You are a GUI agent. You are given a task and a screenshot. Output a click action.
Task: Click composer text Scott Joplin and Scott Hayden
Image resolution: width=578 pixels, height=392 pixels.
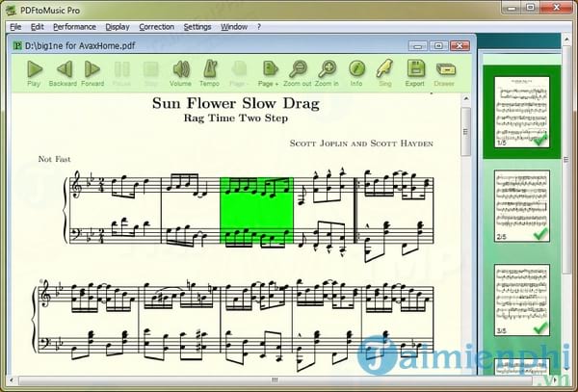coord(361,144)
